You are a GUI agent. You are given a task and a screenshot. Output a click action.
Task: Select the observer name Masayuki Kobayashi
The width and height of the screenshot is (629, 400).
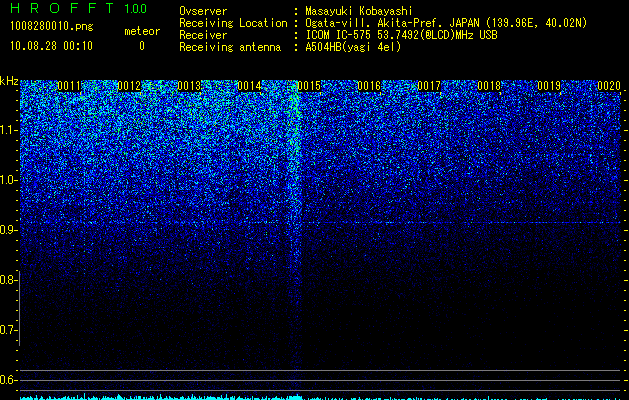coord(359,11)
